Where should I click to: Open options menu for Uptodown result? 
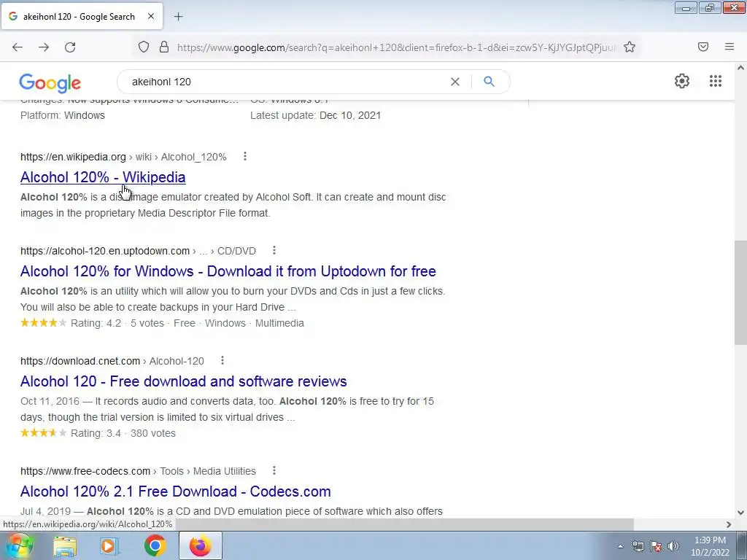[x=274, y=250]
